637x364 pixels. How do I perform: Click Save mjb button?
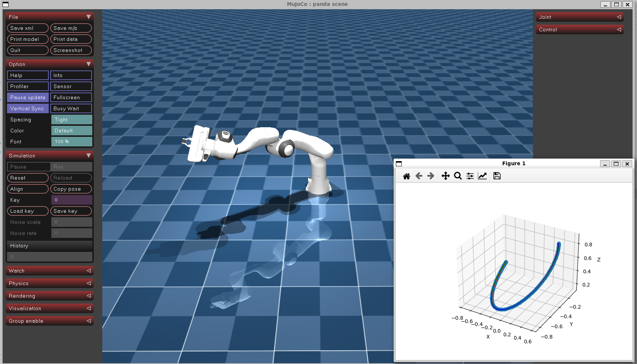coord(71,28)
